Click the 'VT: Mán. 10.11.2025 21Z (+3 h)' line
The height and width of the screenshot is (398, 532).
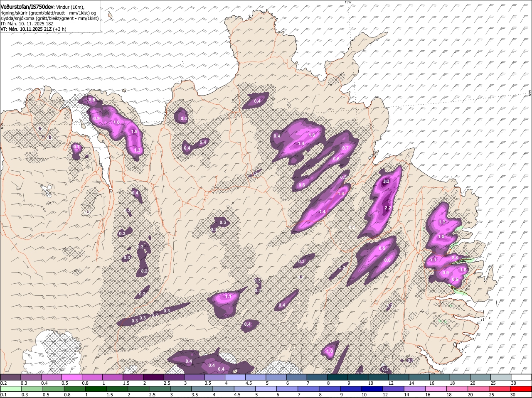tap(33, 29)
